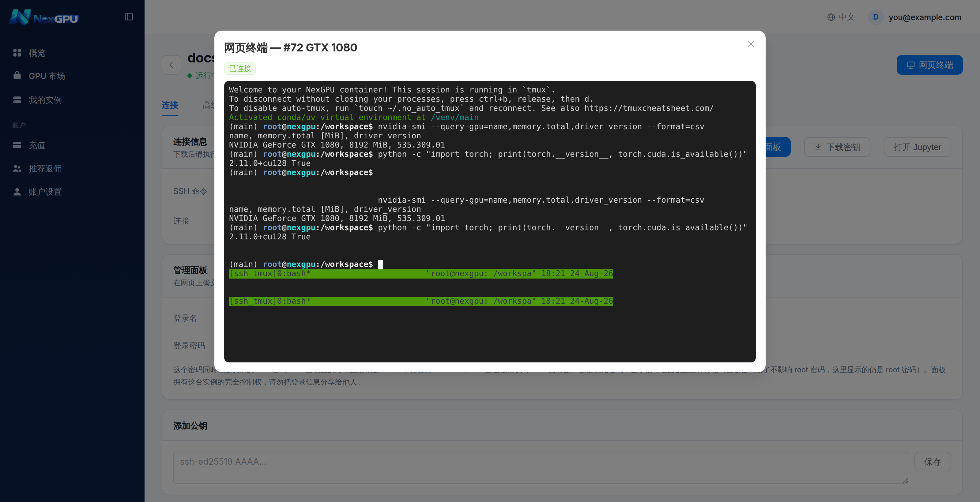Click the 我的实例 server icon

click(x=17, y=100)
